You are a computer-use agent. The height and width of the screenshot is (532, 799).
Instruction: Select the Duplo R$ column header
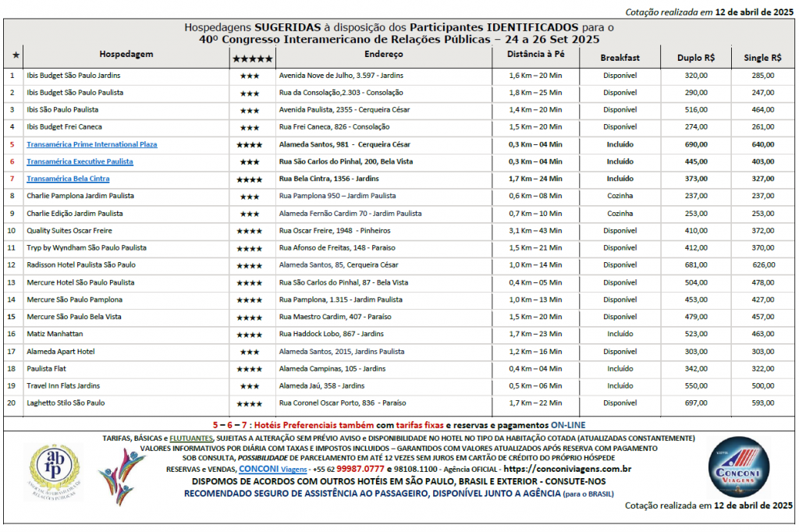(695, 58)
